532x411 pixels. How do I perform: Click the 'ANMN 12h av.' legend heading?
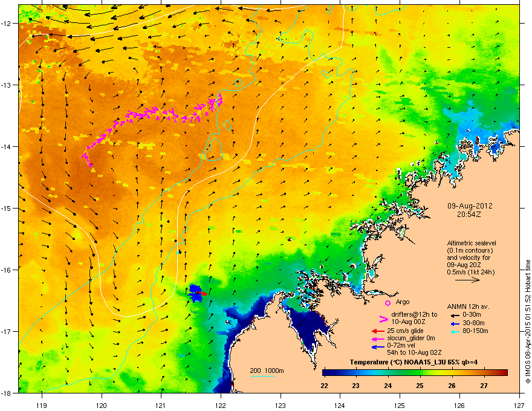(x=468, y=306)
